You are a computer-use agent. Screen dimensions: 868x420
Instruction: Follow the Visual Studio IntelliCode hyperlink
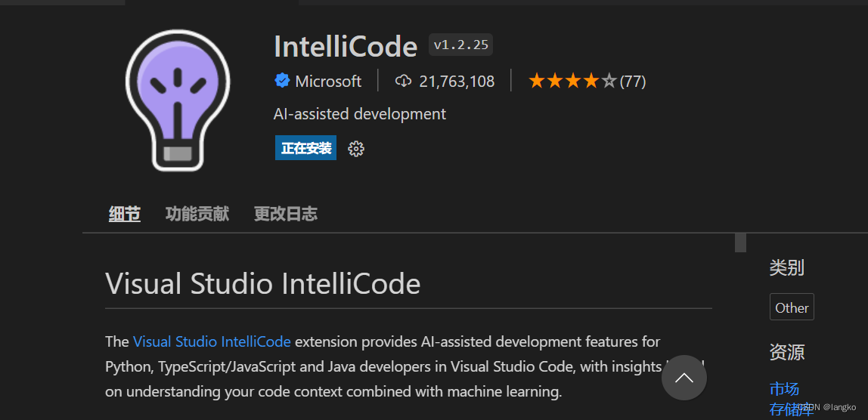pos(212,341)
